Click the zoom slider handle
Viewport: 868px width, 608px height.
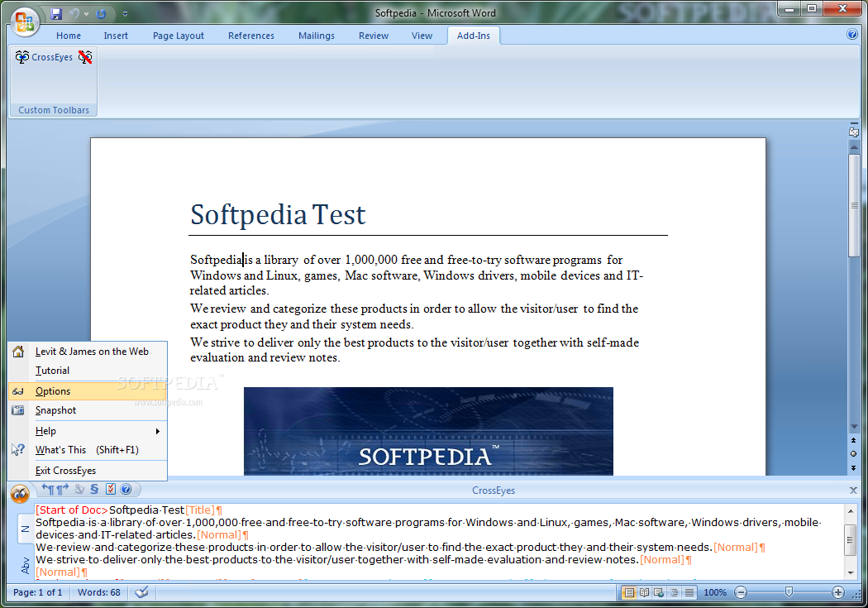pos(789,592)
